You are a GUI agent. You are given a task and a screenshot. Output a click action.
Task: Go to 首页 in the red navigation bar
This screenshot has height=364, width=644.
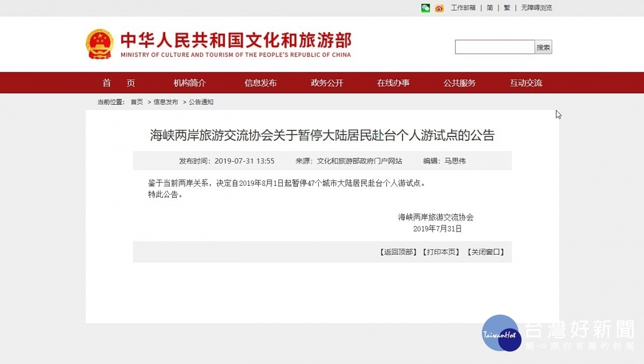(119, 83)
